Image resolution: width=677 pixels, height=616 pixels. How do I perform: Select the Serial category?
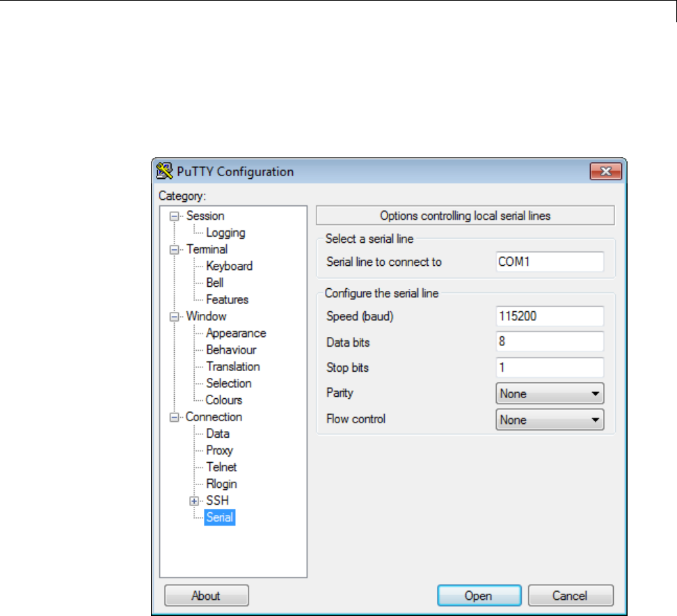(219, 517)
